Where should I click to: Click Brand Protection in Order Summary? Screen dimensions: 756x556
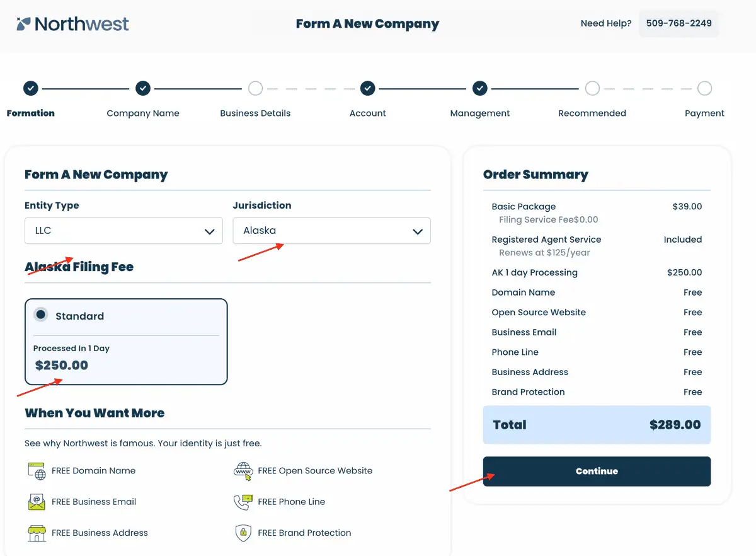click(x=528, y=392)
